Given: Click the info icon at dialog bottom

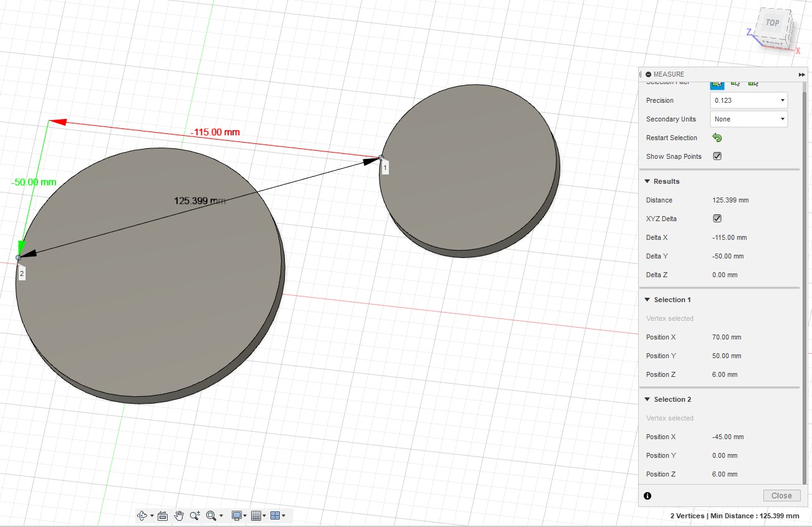Looking at the screenshot, I should [647, 495].
